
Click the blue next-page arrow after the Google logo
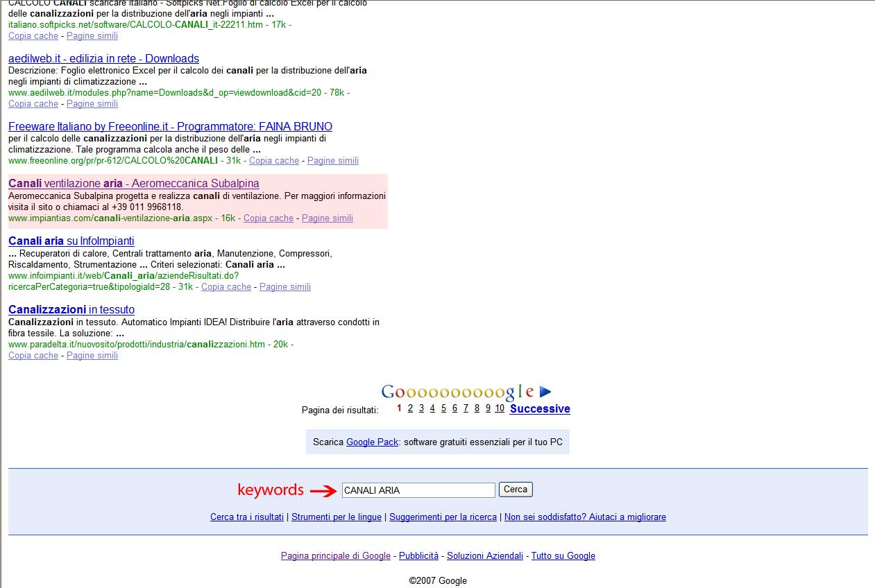pos(545,392)
